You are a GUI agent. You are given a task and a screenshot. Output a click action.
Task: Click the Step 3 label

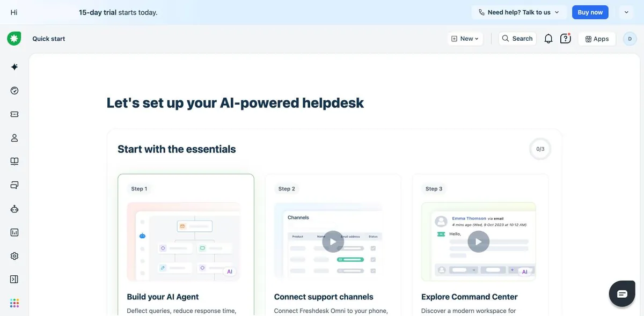pos(434,189)
